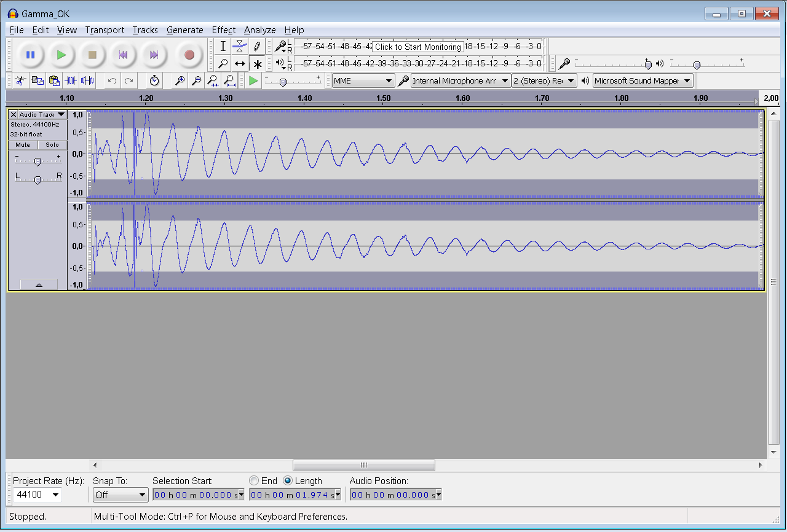The image size is (787, 532).
Task: Collapse the track with the bottom arrow
Action: 39,285
